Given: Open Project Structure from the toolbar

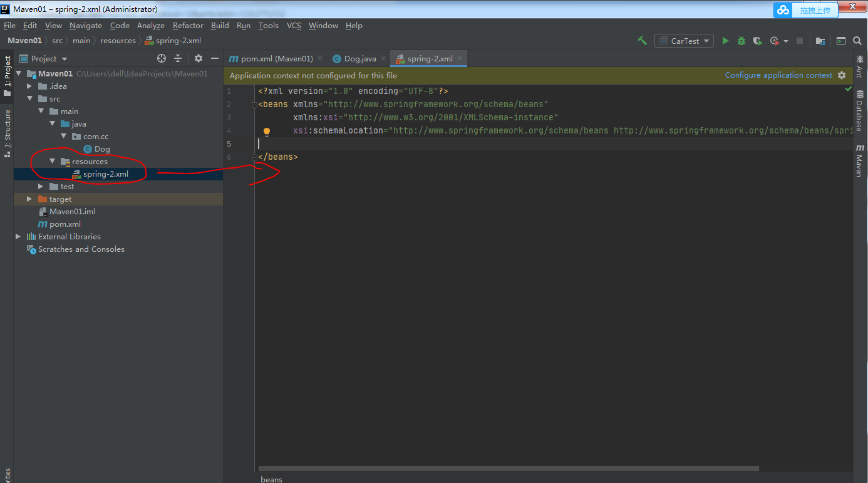Looking at the screenshot, I should pyautogui.click(x=820, y=41).
